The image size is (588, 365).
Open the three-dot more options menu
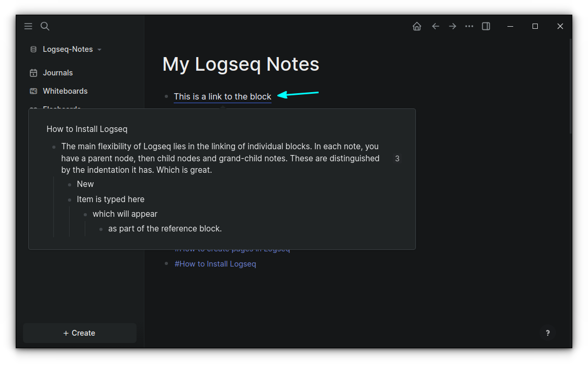(x=469, y=26)
